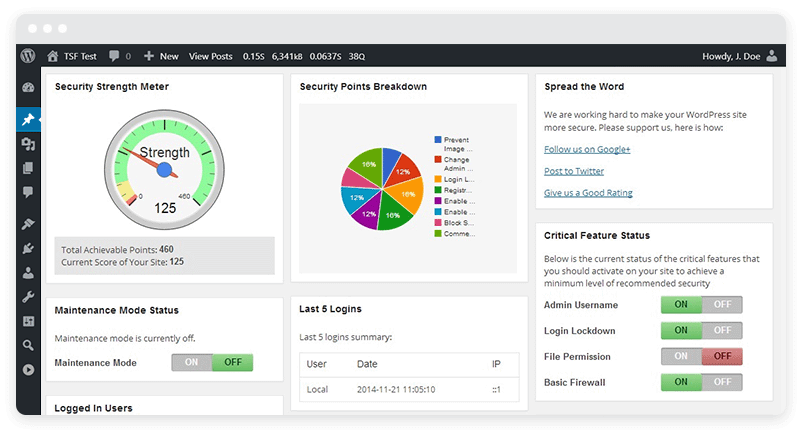Viewport: 800px width, 433px height.
Task: Click the Post to Twitter link
Action: [x=573, y=171]
